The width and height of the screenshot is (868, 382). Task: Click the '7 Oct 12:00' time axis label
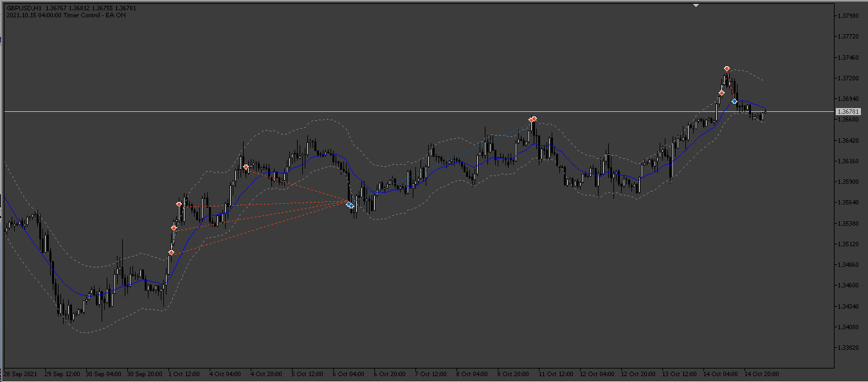431,374
